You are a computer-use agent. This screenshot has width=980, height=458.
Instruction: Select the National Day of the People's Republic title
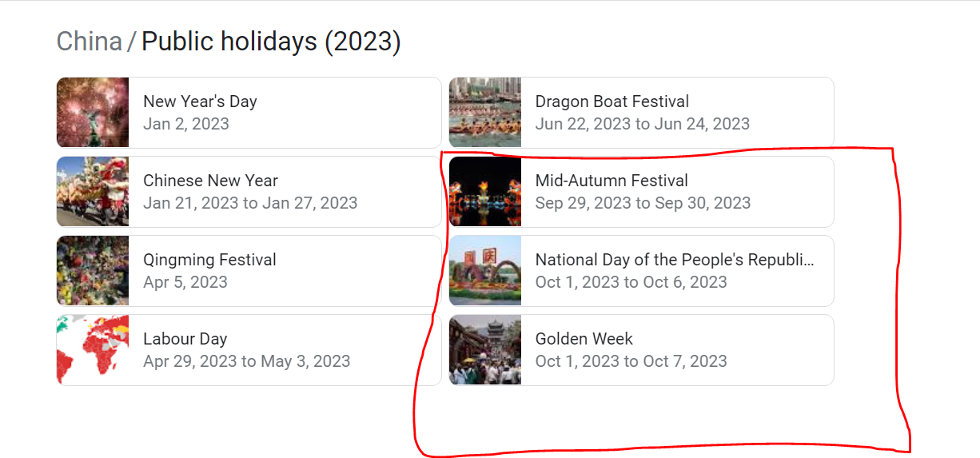tap(674, 260)
